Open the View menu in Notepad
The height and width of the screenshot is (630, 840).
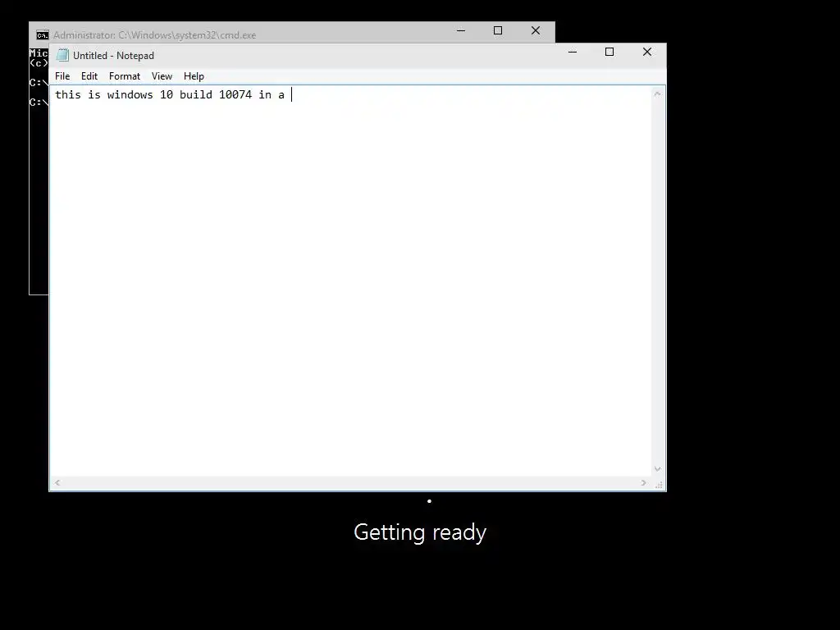coord(162,76)
